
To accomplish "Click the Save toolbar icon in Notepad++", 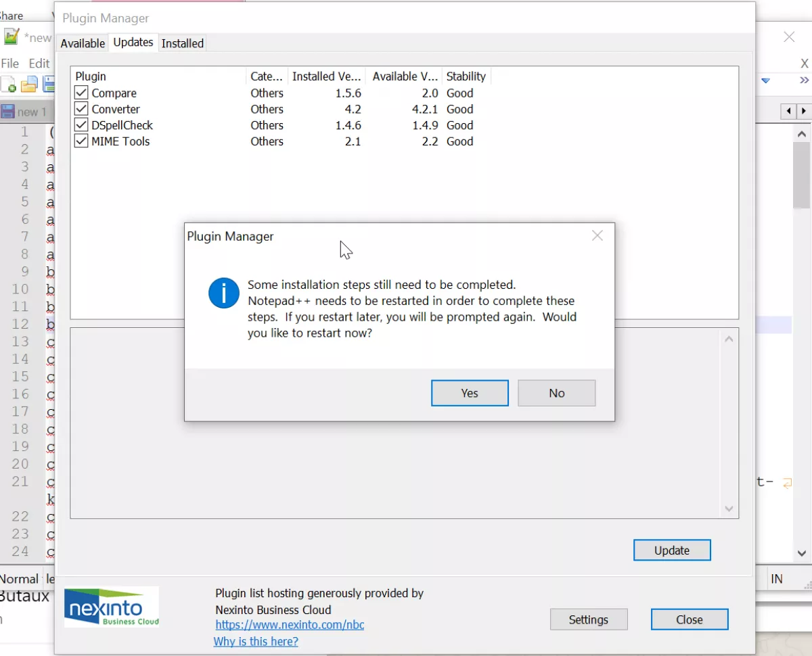I will click(49, 85).
